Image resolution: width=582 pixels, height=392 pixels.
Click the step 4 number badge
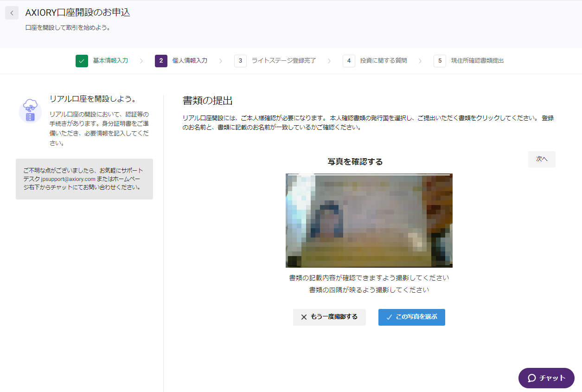[349, 61]
